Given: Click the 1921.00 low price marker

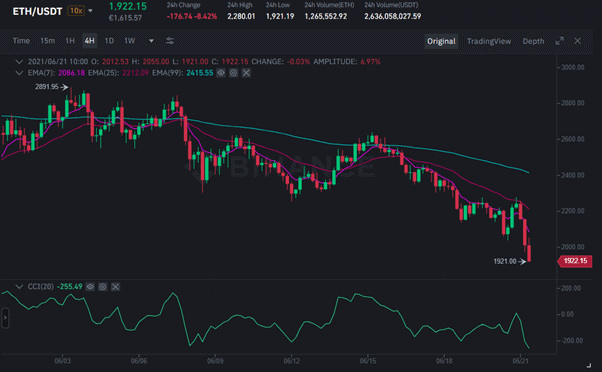Looking at the screenshot, I should tap(505, 261).
